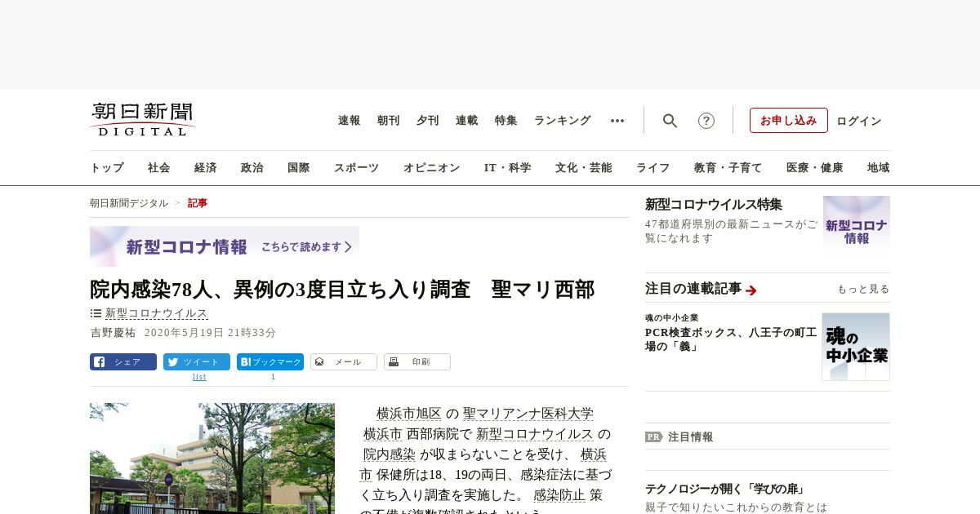Image resolution: width=980 pixels, height=514 pixels.
Task: Open PCR検査ボックス article link
Action: point(730,339)
